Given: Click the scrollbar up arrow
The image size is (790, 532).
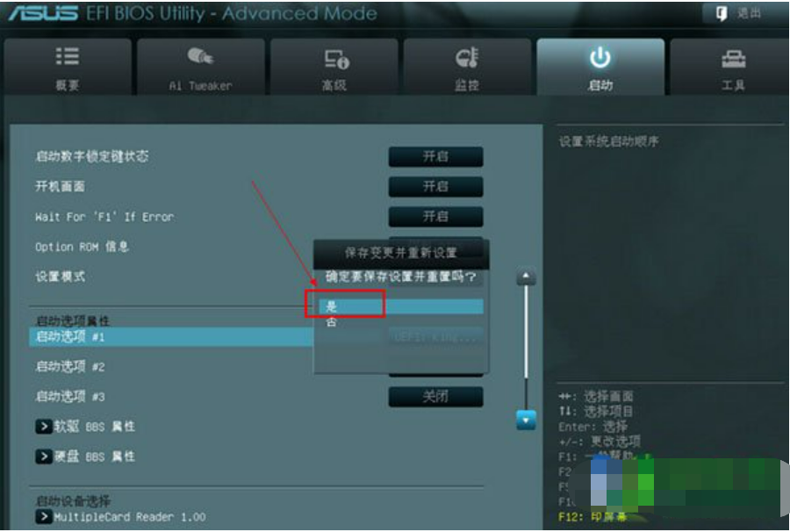Looking at the screenshot, I should click(x=526, y=277).
